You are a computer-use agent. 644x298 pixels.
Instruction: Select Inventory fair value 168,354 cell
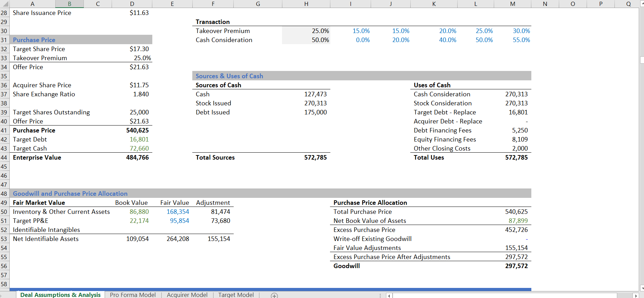[178, 212]
